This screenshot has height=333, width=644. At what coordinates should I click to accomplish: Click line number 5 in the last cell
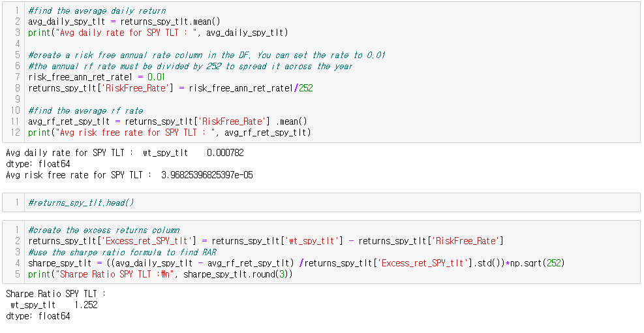(17, 274)
